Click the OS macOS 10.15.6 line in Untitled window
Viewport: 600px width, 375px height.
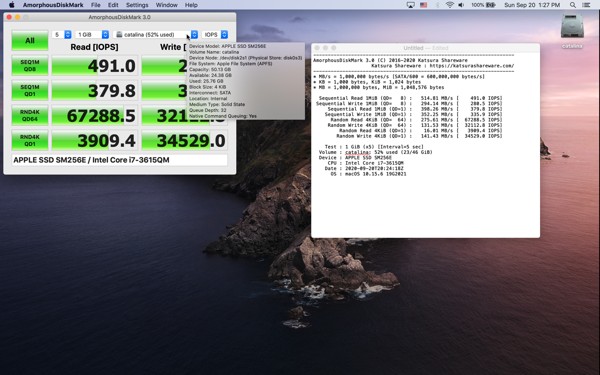tap(368, 174)
